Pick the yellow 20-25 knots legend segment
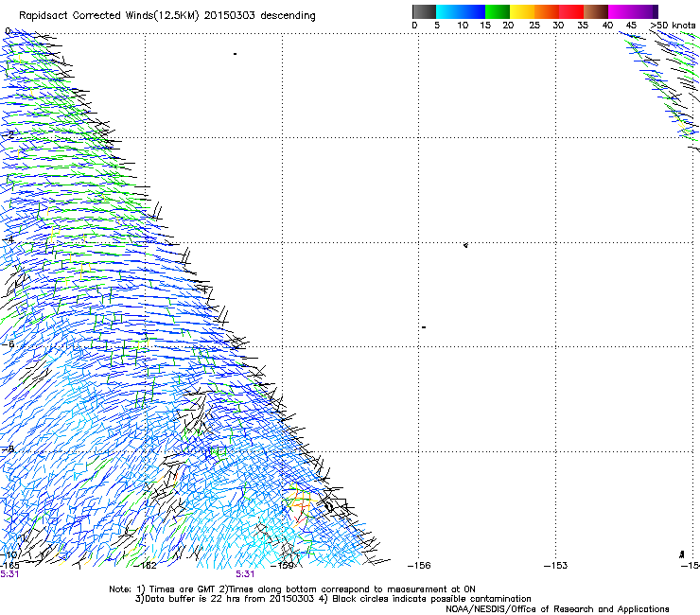 522,11
